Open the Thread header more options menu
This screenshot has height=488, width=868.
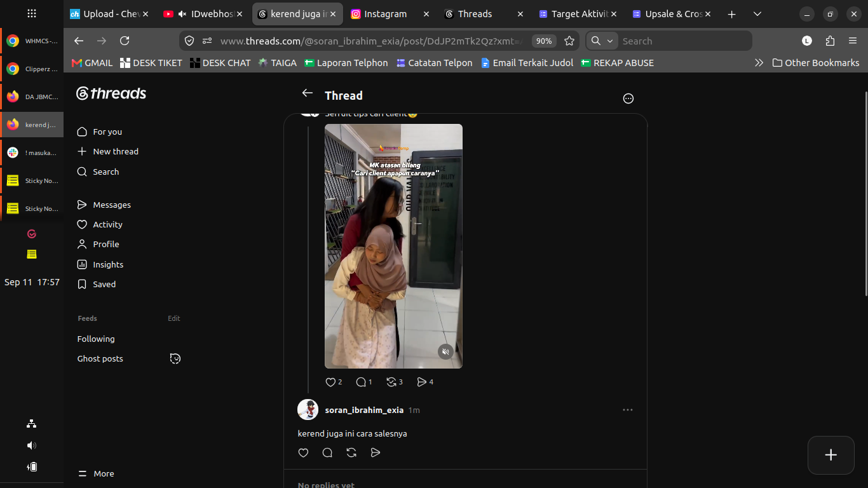pyautogui.click(x=628, y=98)
